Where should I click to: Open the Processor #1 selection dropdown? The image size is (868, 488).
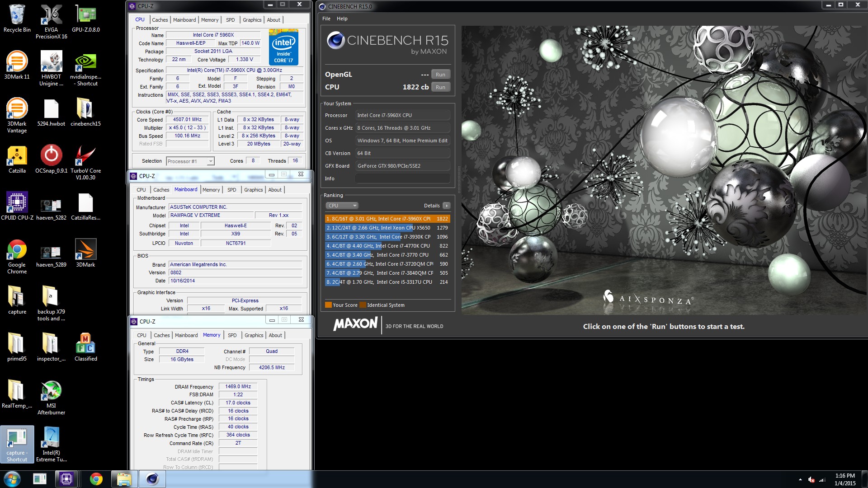tap(190, 161)
